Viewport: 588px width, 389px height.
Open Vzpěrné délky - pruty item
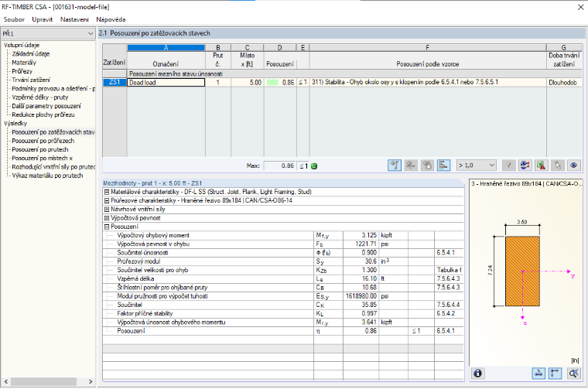40,97
